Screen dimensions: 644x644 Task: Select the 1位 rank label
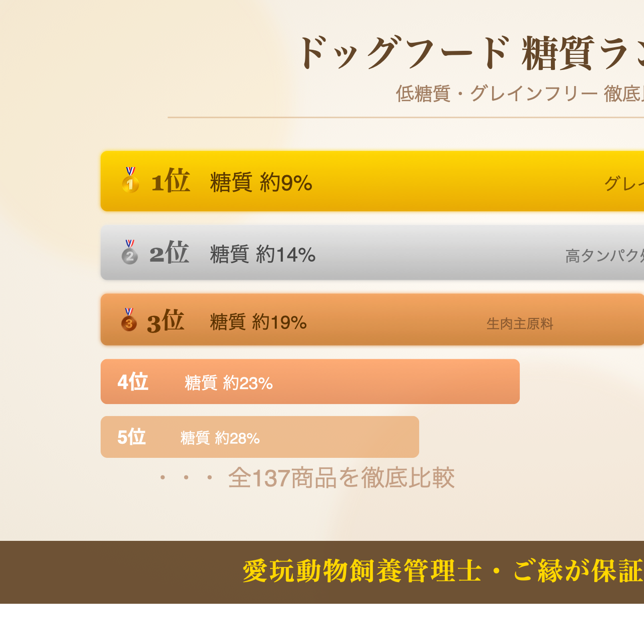tap(171, 181)
